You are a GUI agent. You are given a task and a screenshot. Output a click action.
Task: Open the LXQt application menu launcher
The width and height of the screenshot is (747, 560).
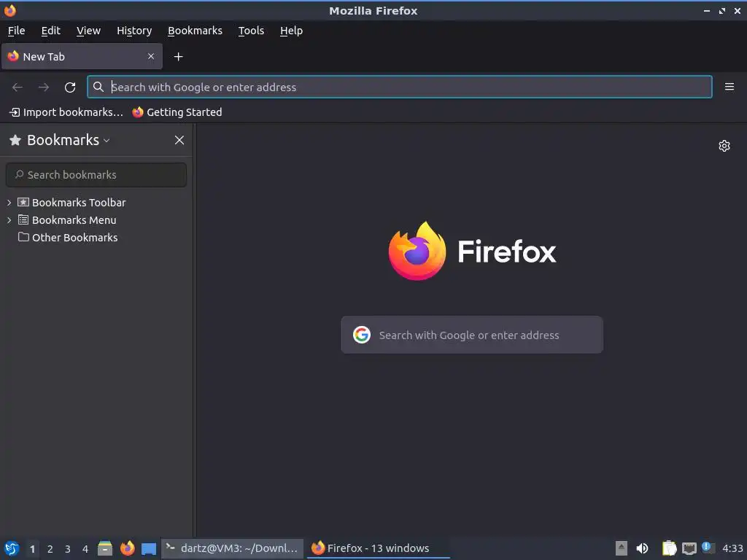pos(12,548)
